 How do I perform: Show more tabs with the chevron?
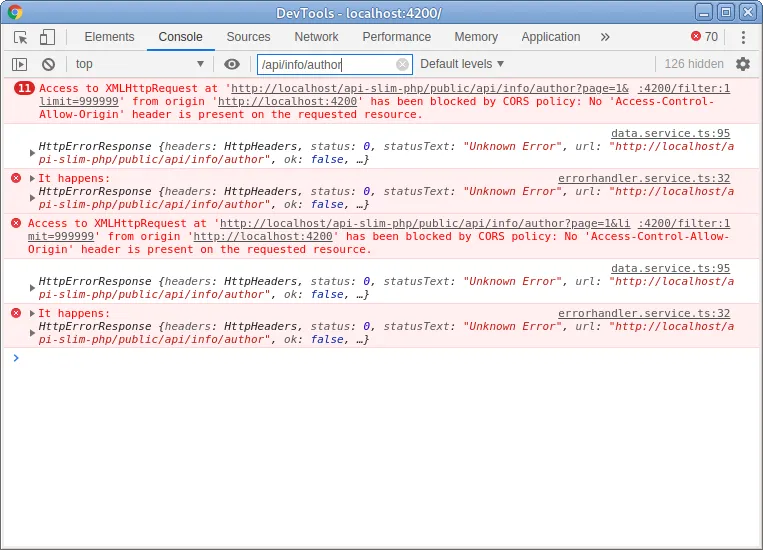tap(605, 37)
